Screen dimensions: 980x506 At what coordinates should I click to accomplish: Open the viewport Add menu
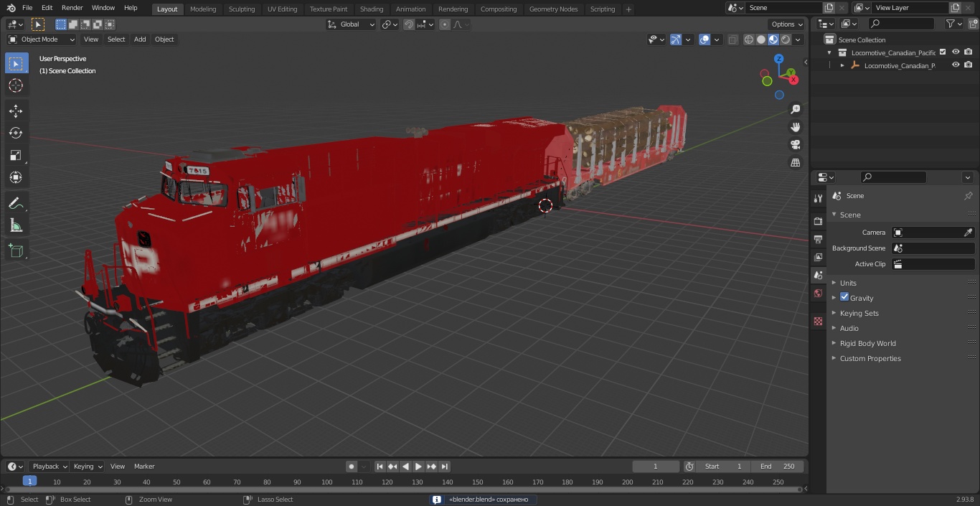point(140,39)
